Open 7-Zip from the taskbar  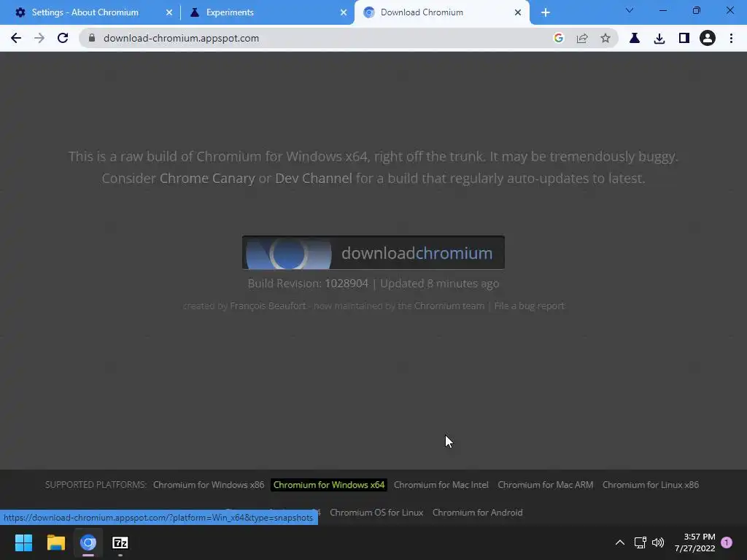pyautogui.click(x=120, y=542)
